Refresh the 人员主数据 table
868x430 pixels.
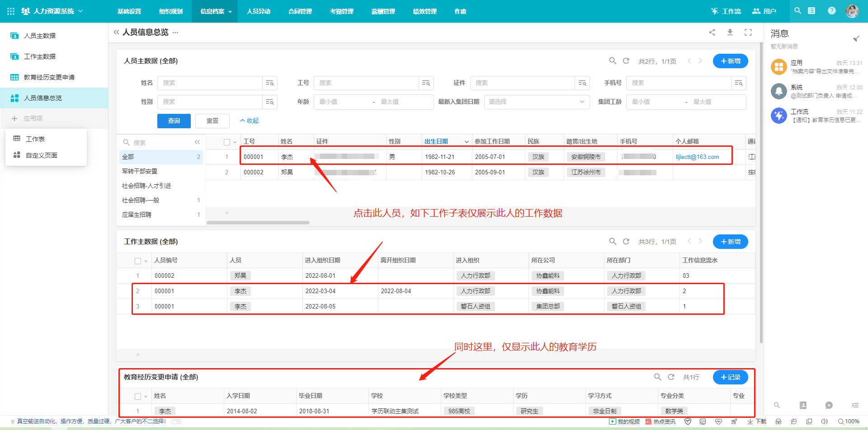(x=626, y=61)
